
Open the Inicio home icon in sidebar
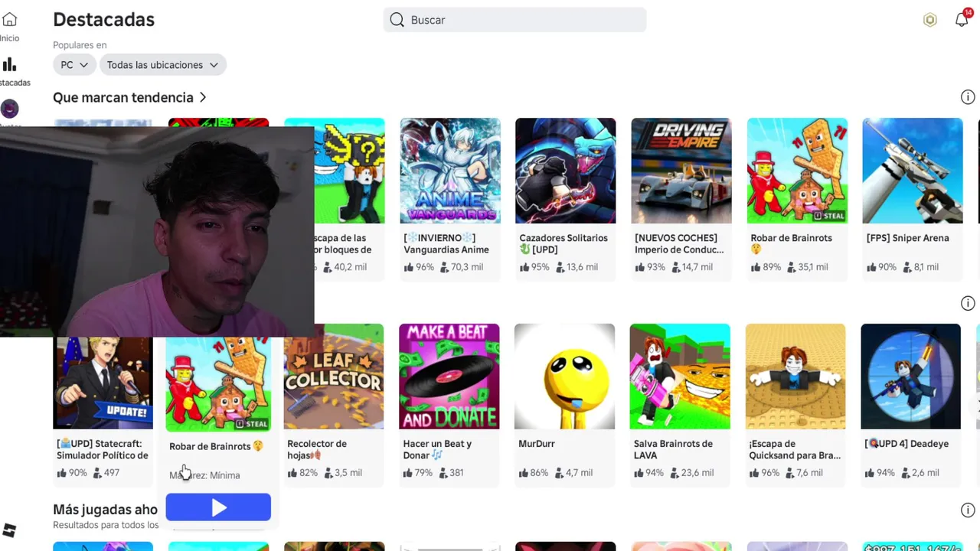pyautogui.click(x=9, y=20)
